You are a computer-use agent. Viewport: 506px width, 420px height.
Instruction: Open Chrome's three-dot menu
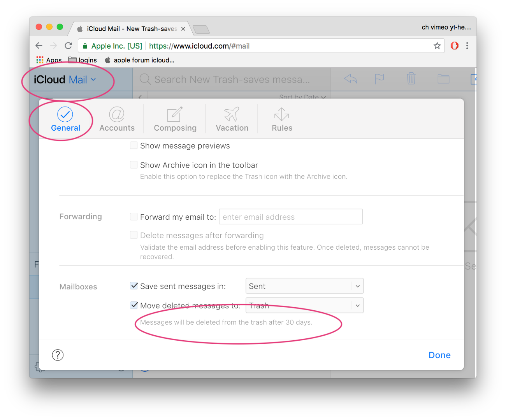tap(467, 46)
